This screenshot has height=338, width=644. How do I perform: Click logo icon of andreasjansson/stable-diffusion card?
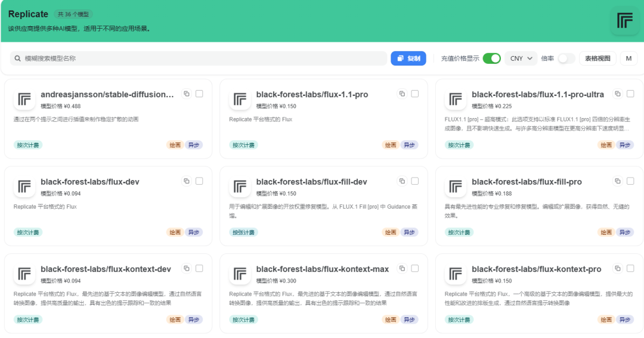[x=24, y=100]
